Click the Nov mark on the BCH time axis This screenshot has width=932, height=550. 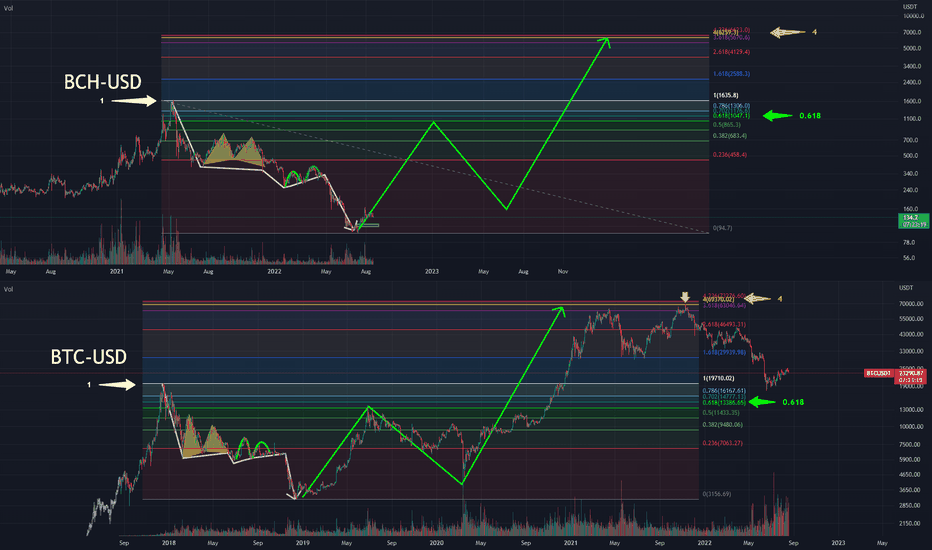(x=562, y=272)
